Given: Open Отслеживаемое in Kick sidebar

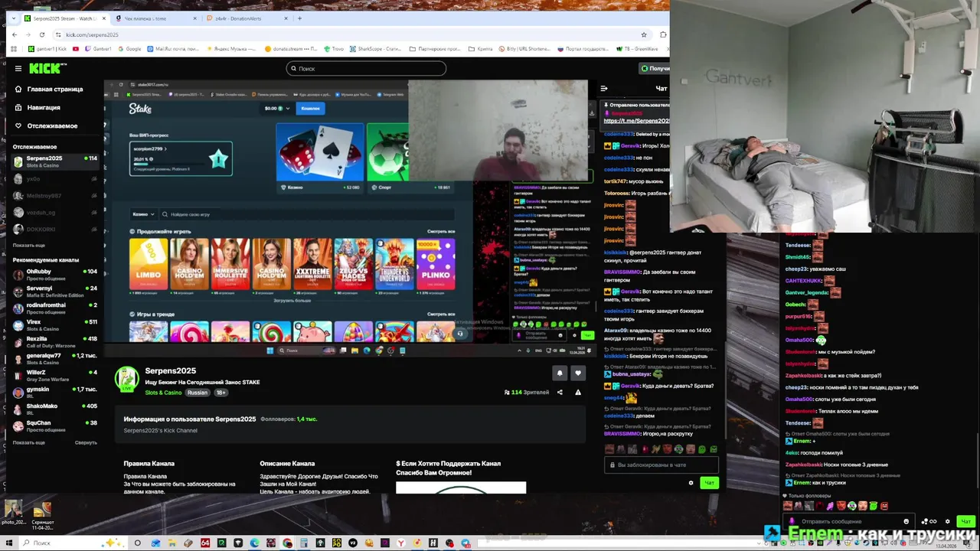Looking at the screenshot, I should tap(47, 126).
